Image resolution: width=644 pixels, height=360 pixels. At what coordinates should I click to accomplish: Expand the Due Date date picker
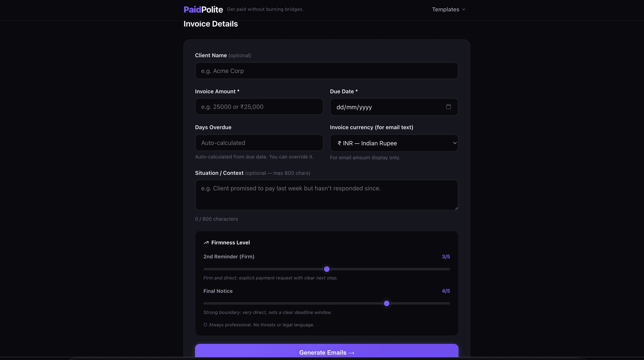click(x=394, y=107)
